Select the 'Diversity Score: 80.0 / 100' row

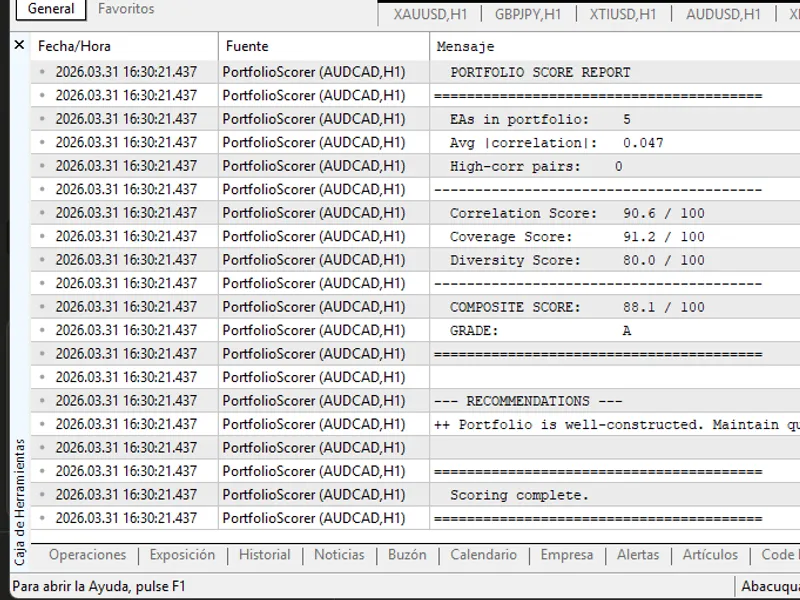(x=415, y=260)
